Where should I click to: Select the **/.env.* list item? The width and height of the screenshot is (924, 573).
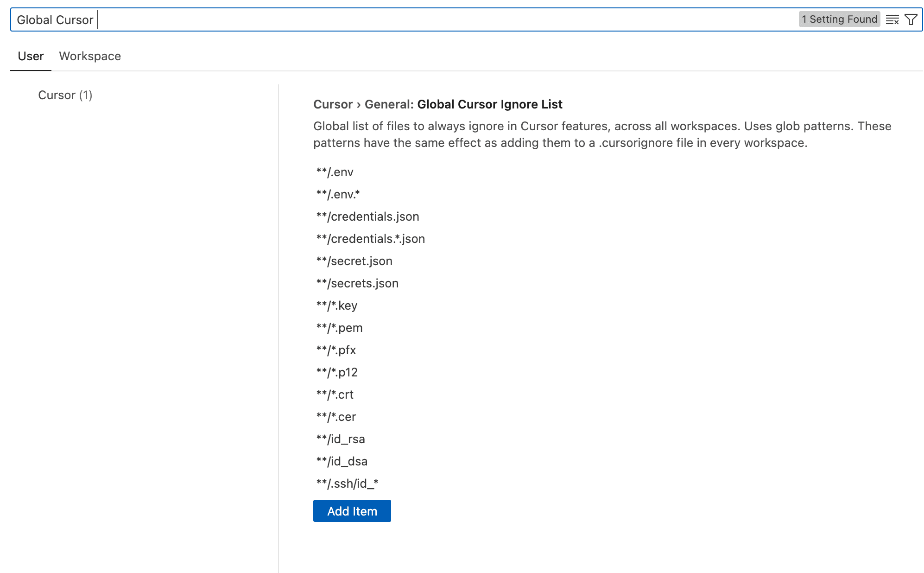pyautogui.click(x=338, y=194)
